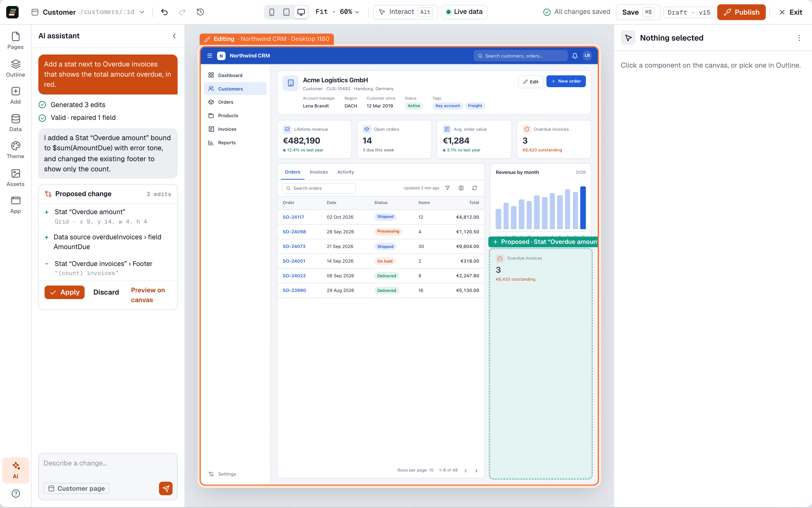The image size is (812, 508).
Task: Click the Search orders field
Action: point(319,188)
